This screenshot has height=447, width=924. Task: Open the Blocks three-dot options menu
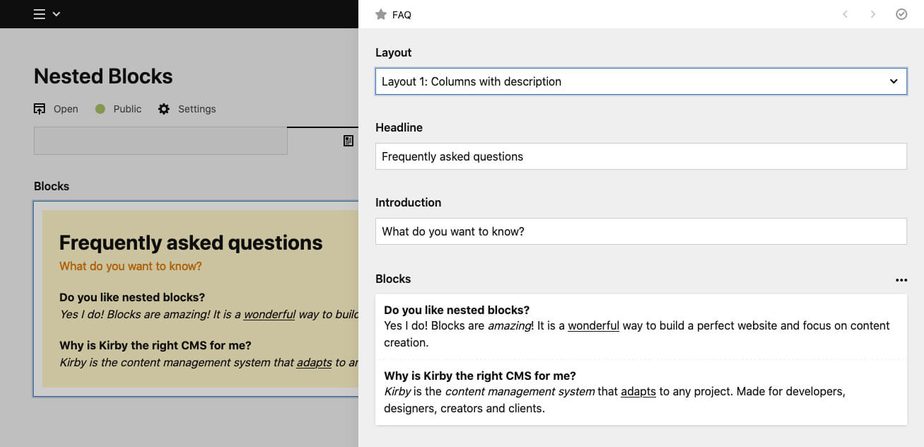tap(901, 280)
